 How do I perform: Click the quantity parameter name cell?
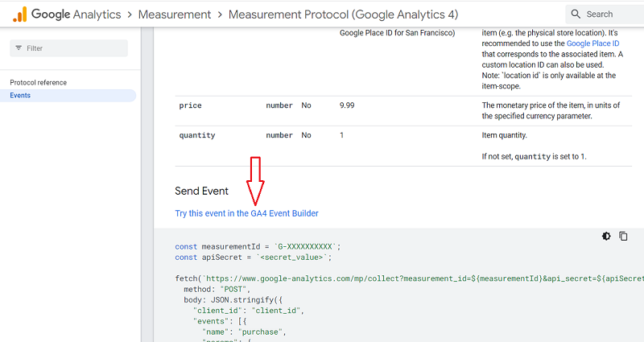197,135
